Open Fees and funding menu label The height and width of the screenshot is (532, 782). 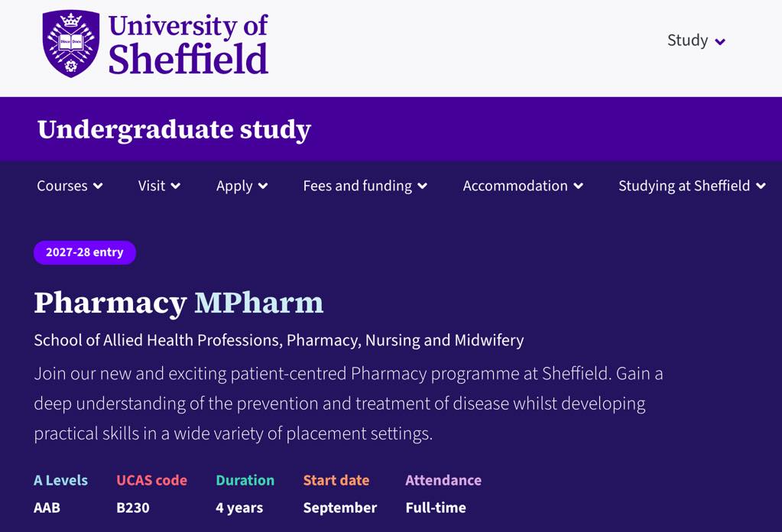pyautogui.click(x=358, y=186)
